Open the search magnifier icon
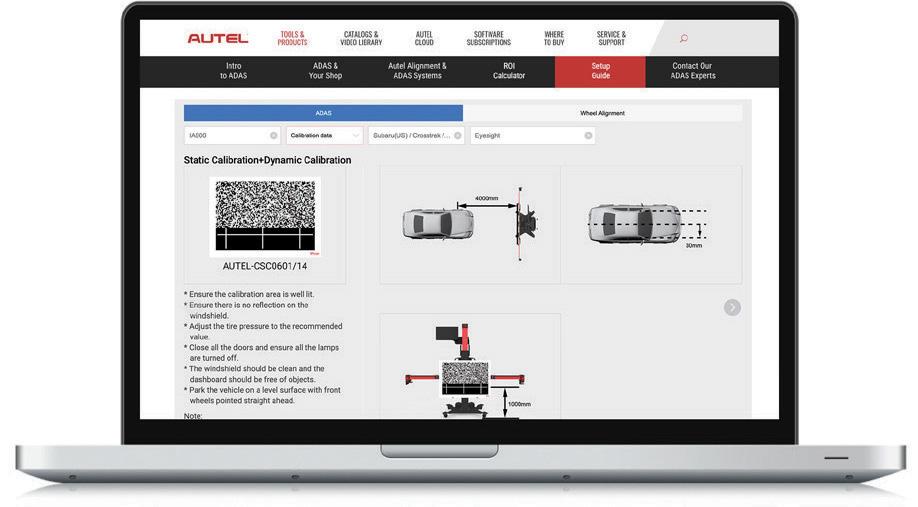This screenshot has height=507, width=918. pos(683,39)
